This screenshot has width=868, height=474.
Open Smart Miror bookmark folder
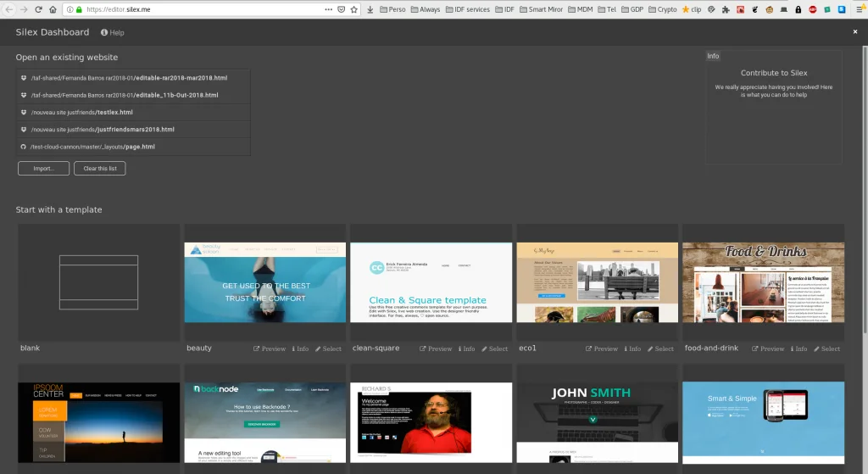tap(541, 9)
